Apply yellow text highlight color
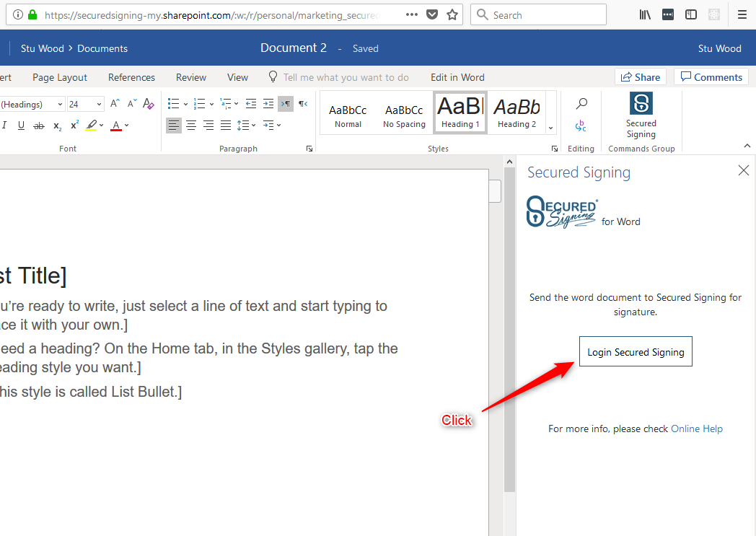This screenshot has height=536, width=756. (91, 126)
